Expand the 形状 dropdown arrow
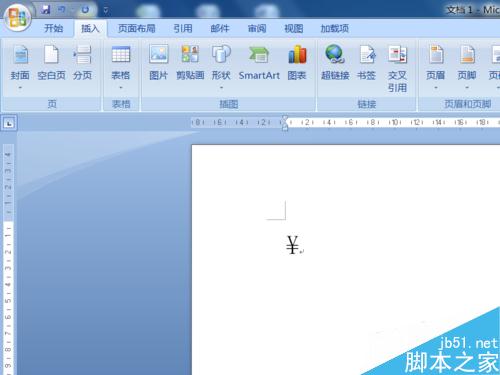 pos(221,88)
